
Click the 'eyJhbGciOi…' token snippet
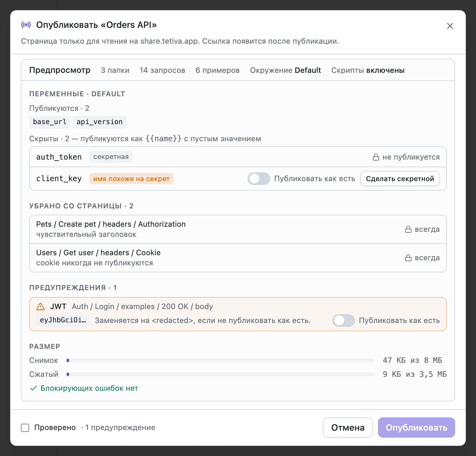click(x=63, y=320)
